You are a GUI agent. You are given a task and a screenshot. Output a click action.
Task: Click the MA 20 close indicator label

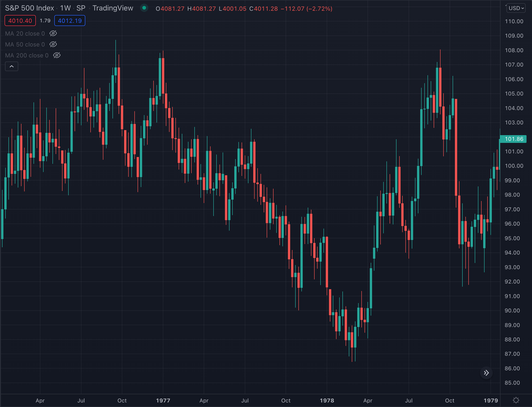tap(25, 33)
